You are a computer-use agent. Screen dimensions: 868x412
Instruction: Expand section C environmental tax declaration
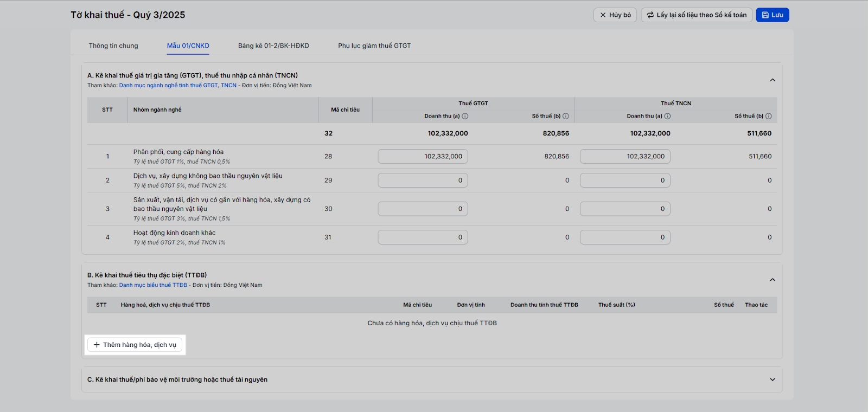click(773, 379)
